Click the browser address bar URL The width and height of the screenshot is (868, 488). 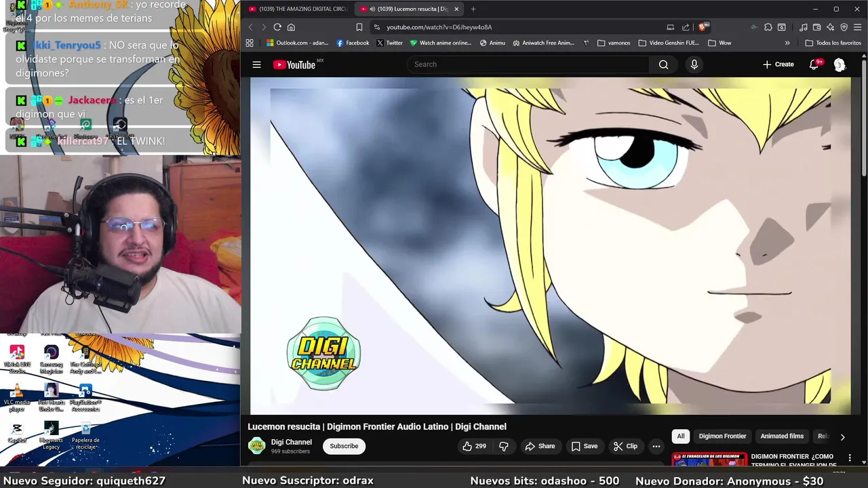tap(439, 27)
